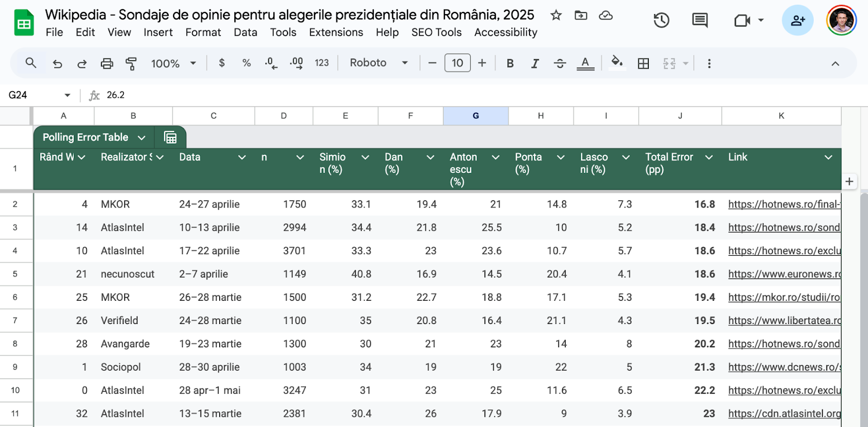Open Google account profile picture
Screen dimensions: 868x427
[x=841, y=21]
